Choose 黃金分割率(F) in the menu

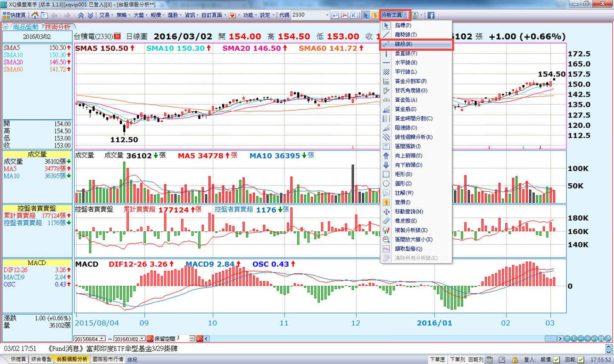pos(416,81)
